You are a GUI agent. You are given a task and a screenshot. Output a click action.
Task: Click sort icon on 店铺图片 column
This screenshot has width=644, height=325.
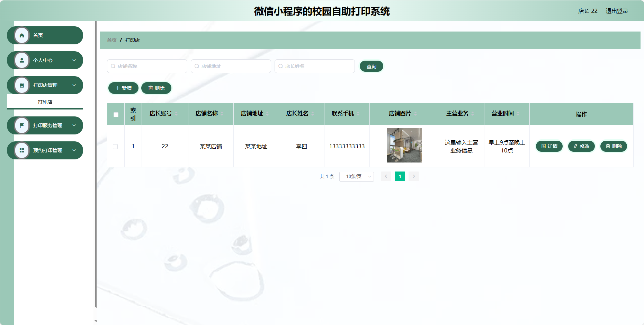pyautogui.click(x=415, y=114)
